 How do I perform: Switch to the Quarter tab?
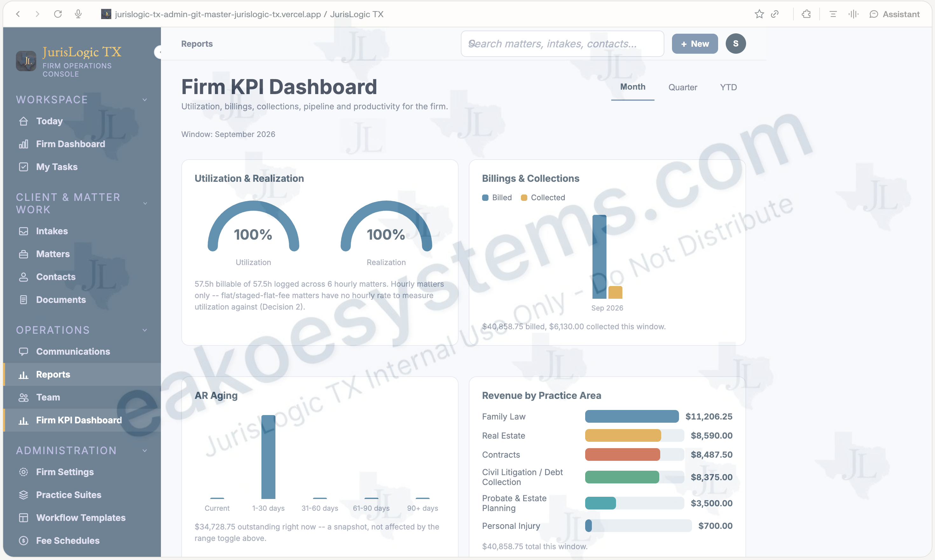point(683,87)
